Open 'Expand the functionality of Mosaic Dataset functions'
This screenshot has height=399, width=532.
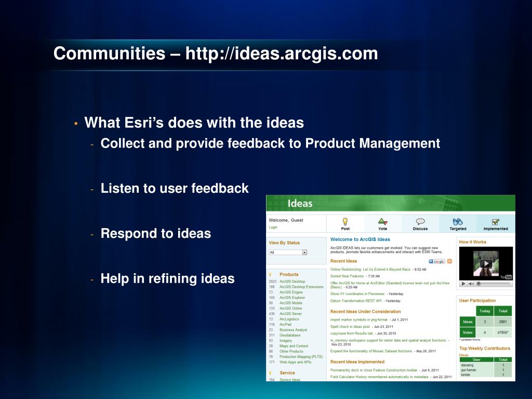371,351
